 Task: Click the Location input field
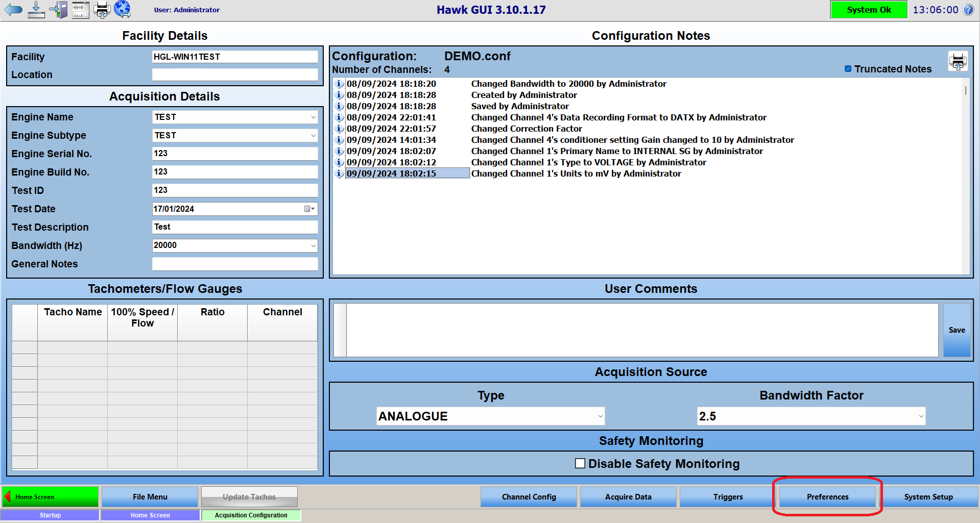pos(235,74)
